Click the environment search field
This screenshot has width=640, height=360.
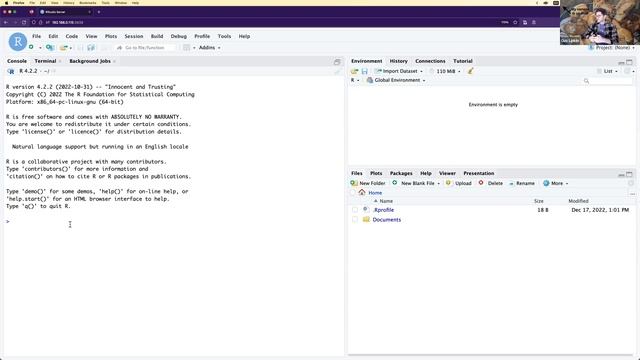pos(607,81)
